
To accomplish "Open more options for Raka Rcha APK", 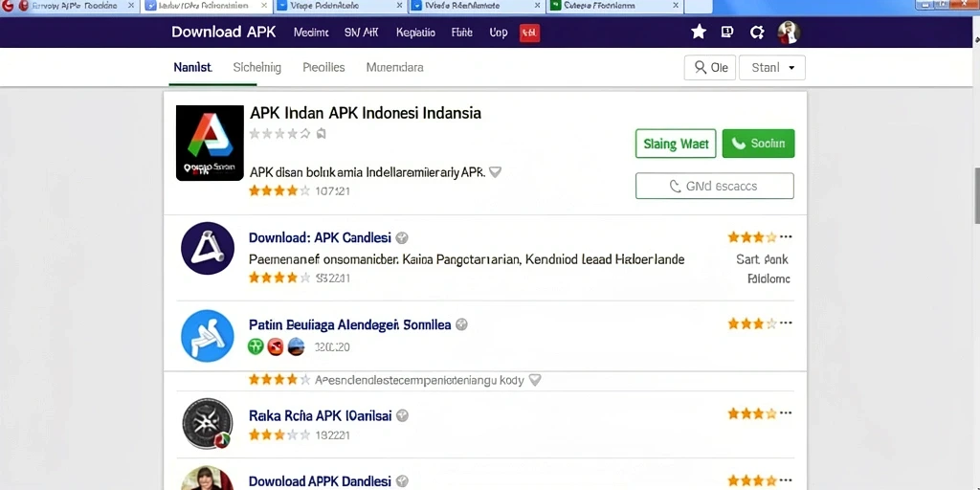I will coord(787,413).
